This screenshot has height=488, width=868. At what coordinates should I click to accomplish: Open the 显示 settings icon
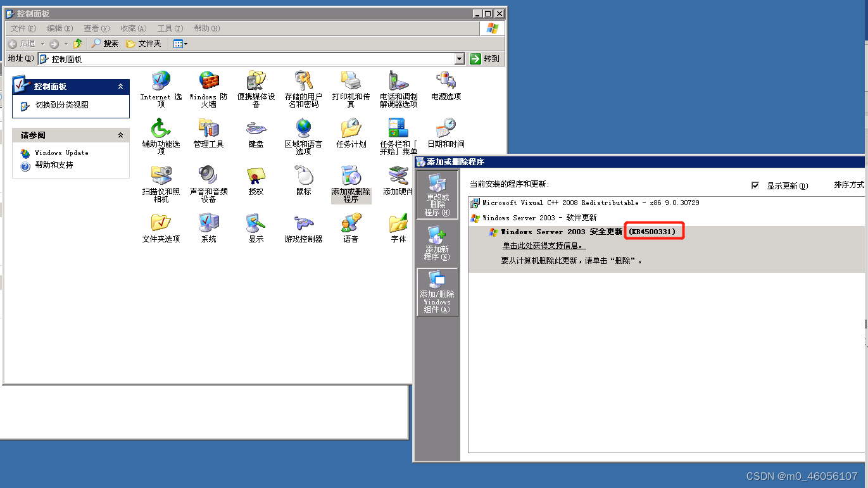(256, 228)
